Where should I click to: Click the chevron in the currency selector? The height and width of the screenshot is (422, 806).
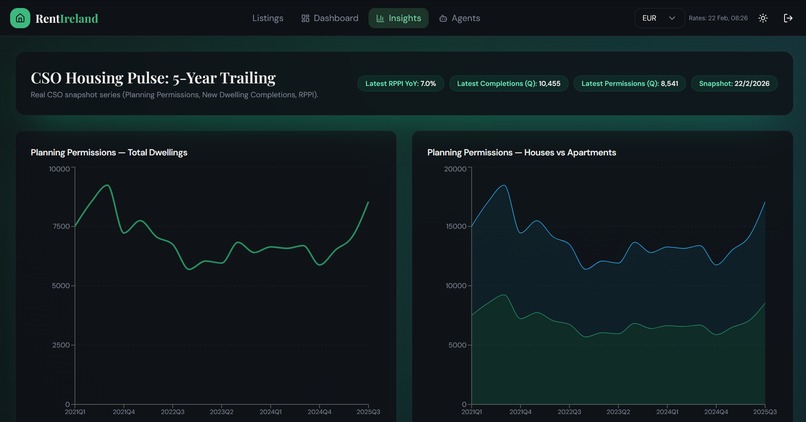coord(672,18)
